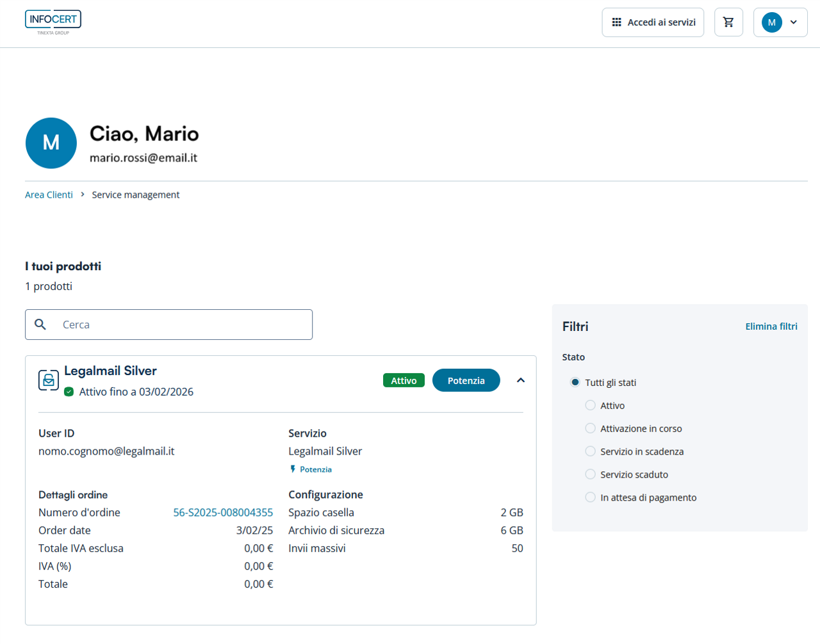
Task: Click the search magnifier icon
Action: (40, 325)
